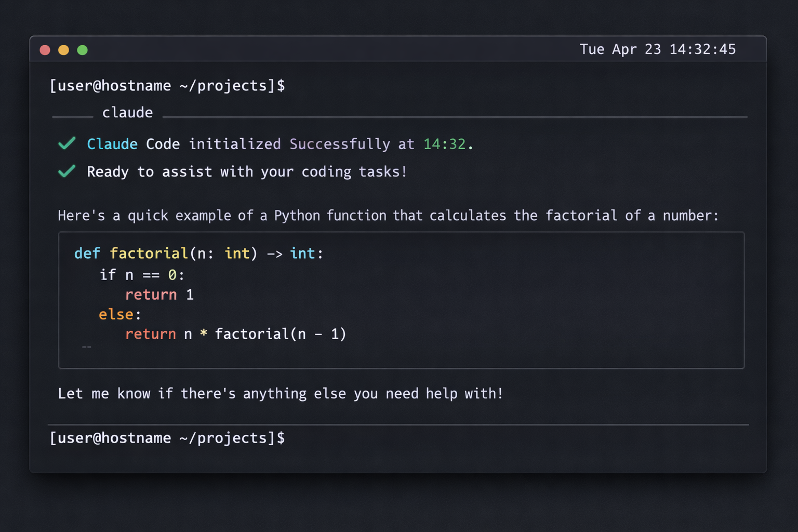The width and height of the screenshot is (798, 532).
Task: Click the return 1 line of code
Action: (x=159, y=295)
